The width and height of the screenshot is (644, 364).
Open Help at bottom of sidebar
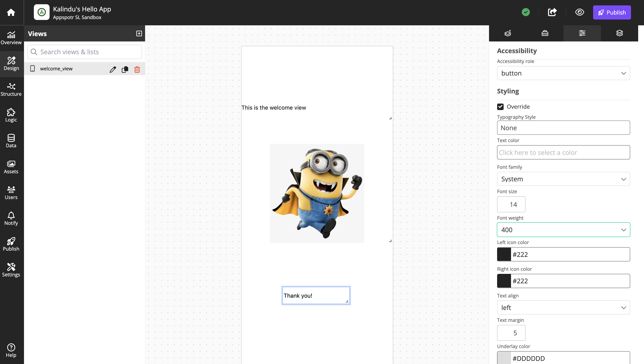(x=11, y=351)
